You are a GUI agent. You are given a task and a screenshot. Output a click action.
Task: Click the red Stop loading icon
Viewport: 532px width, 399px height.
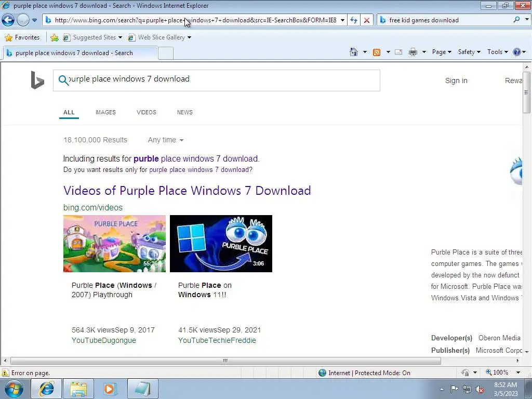(366, 20)
